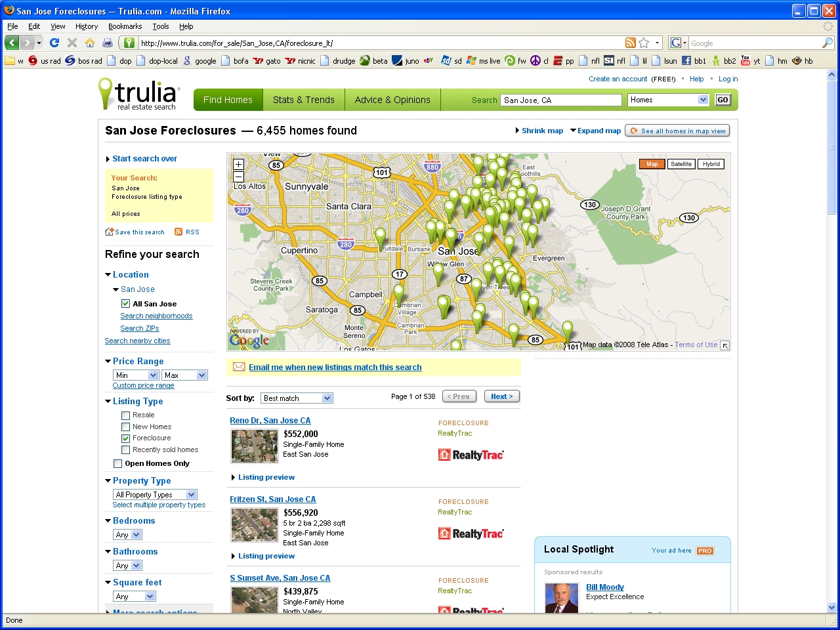840x630 pixels.
Task: Select the Map view mode button
Action: (x=652, y=164)
